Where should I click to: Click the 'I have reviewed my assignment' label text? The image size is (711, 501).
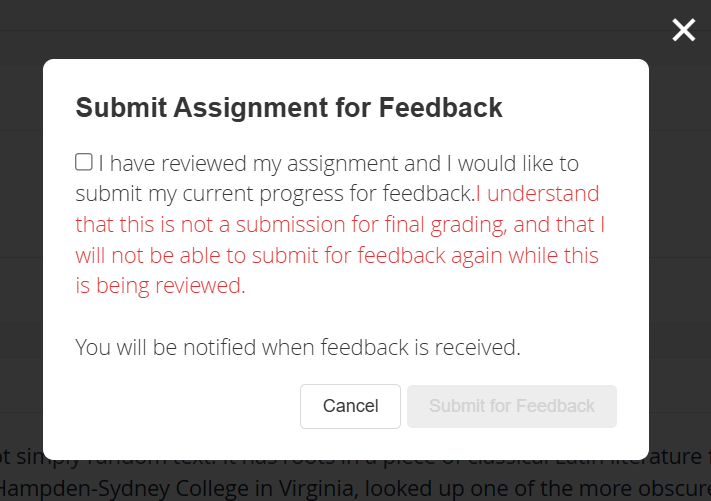[338, 163]
